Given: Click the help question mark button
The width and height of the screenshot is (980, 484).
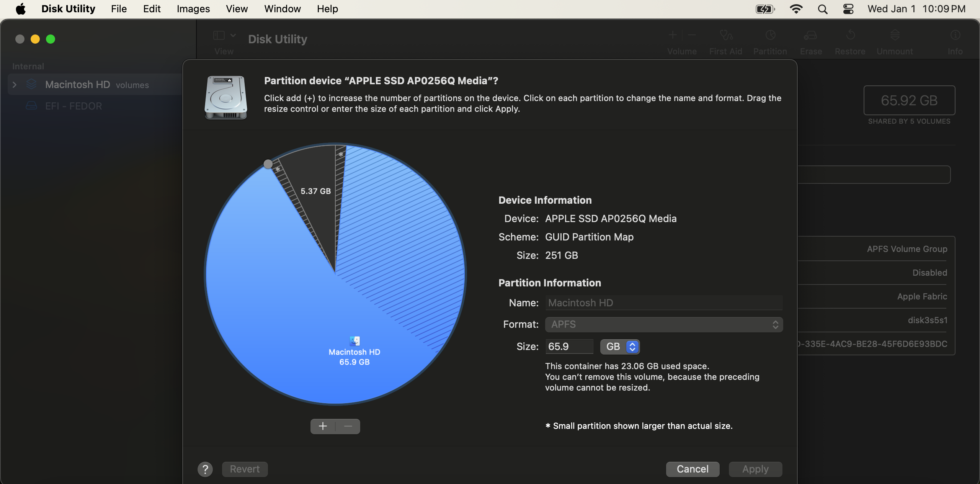Looking at the screenshot, I should [205, 469].
